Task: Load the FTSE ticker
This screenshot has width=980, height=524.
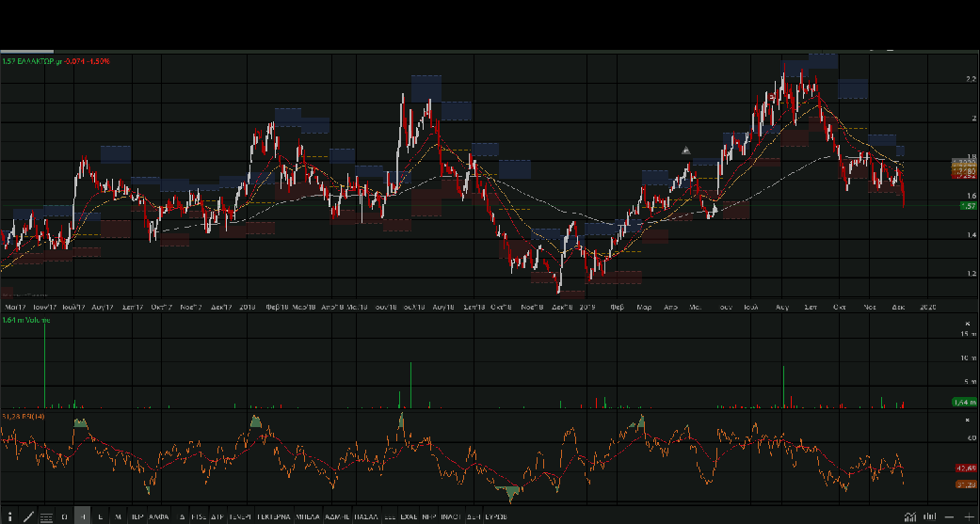Action: coord(199,516)
